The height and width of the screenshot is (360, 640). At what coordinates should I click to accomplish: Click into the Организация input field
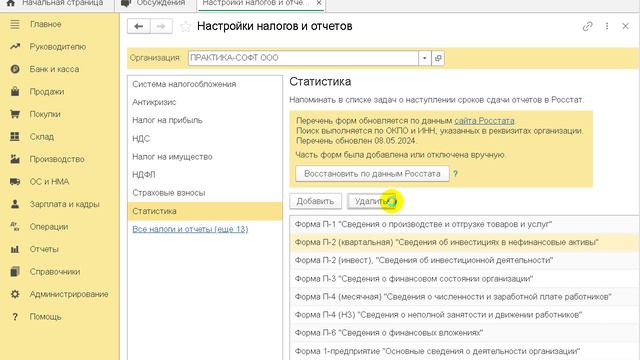pos(303,58)
